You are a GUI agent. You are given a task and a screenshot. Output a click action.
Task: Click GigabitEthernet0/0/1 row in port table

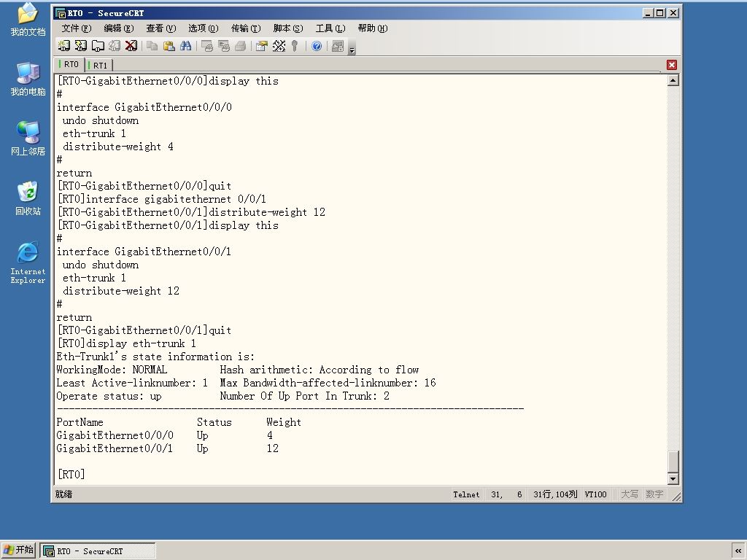(168, 448)
